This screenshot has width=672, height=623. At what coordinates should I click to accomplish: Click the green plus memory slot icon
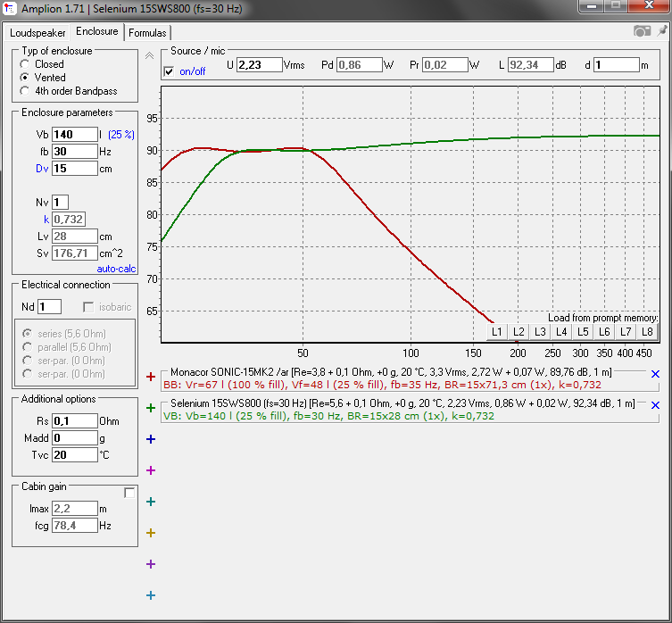151,408
